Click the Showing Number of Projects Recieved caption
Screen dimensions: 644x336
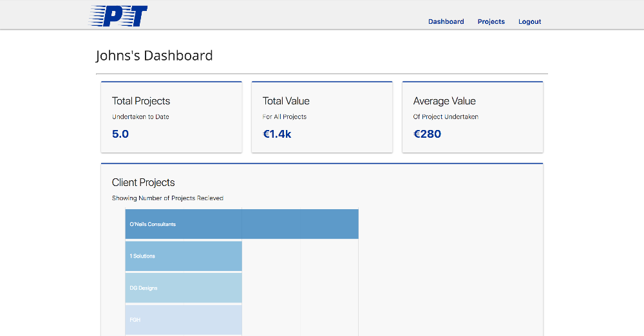tap(167, 198)
